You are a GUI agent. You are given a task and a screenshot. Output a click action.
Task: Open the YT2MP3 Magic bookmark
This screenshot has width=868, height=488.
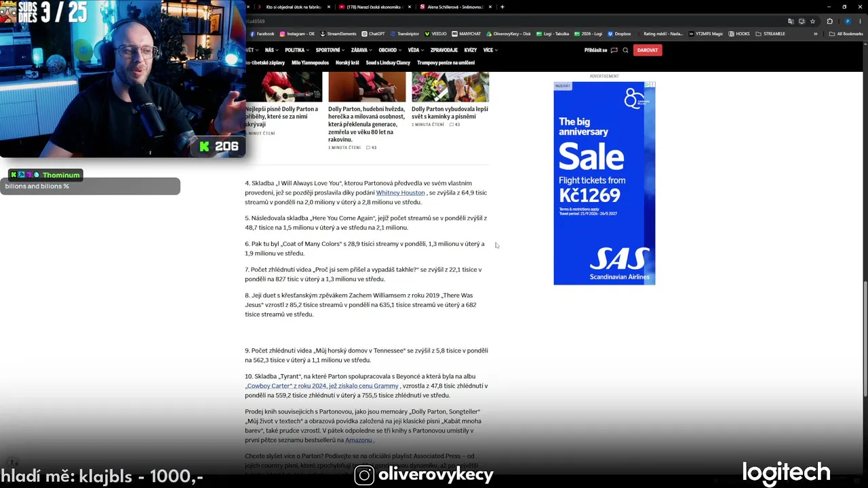705,33
